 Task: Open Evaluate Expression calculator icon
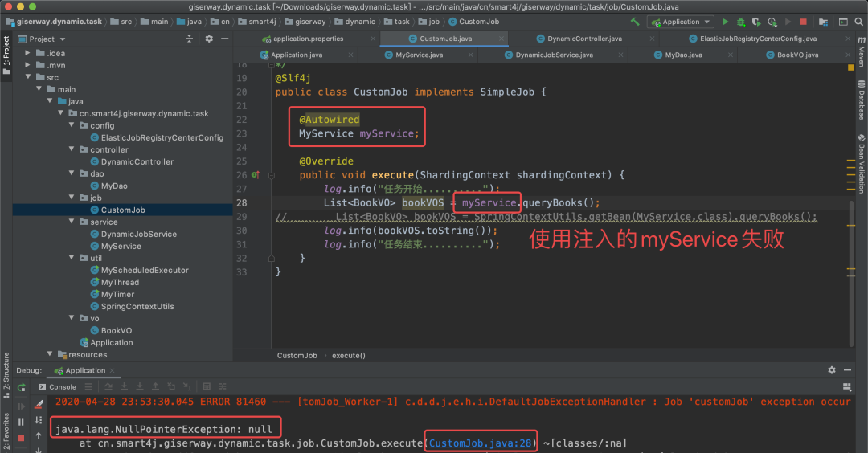[207, 386]
